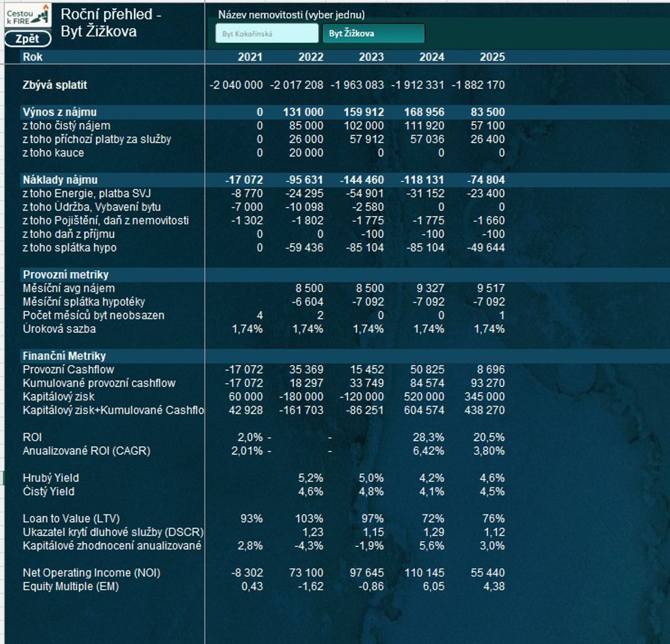Select the Net Operating Income (NOI) label

(x=91, y=573)
